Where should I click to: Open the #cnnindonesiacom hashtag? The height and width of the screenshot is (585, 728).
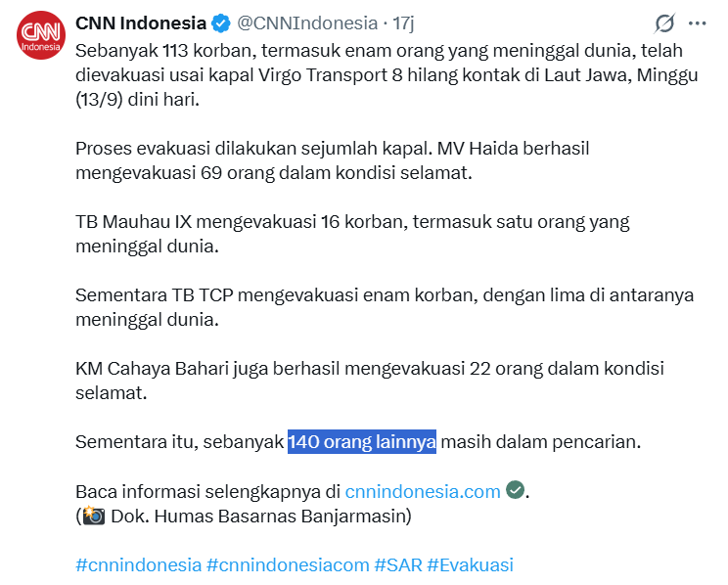click(x=288, y=565)
